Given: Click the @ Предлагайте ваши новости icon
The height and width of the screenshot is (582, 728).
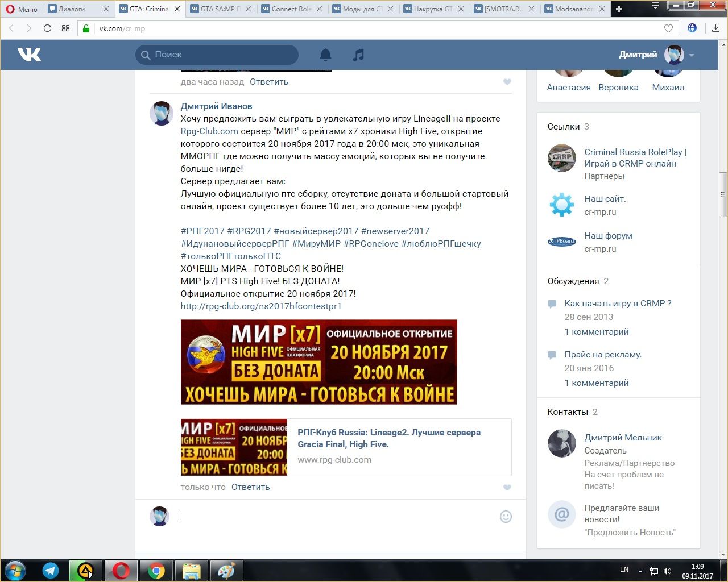Looking at the screenshot, I should [x=561, y=514].
